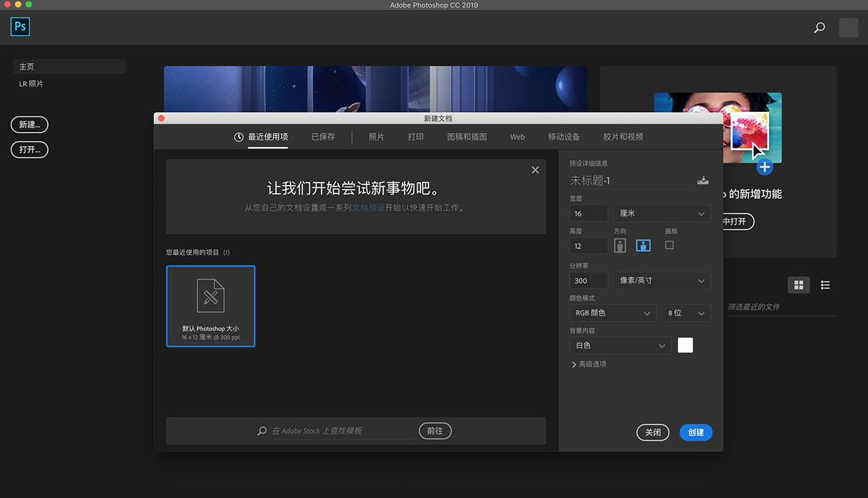
Task: Click the Adobe Stock search magnifier icon
Action: point(262,431)
